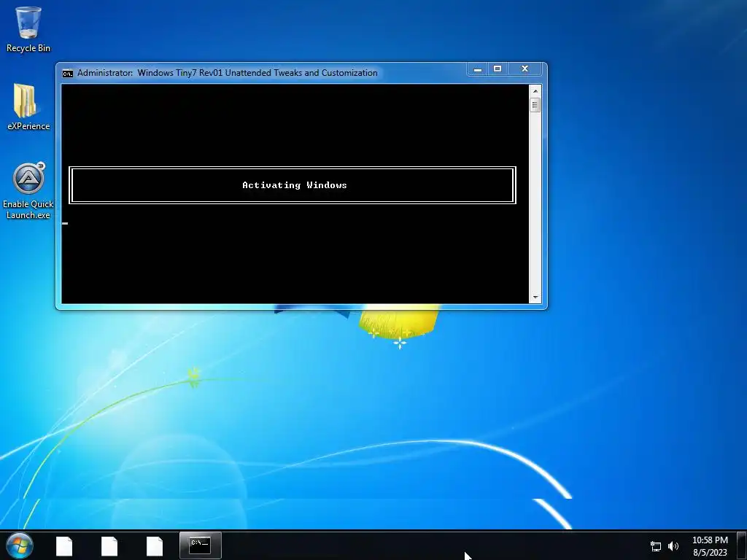Click the third blank pinned taskbar icon

155,546
